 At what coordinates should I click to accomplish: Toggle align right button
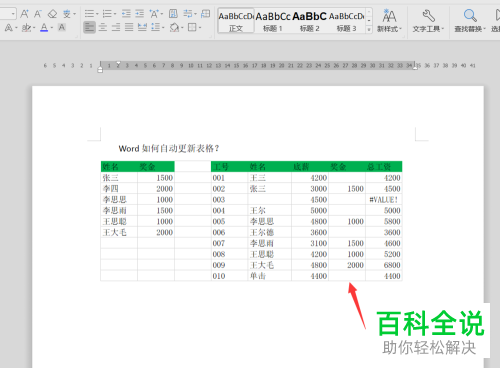[116, 27]
